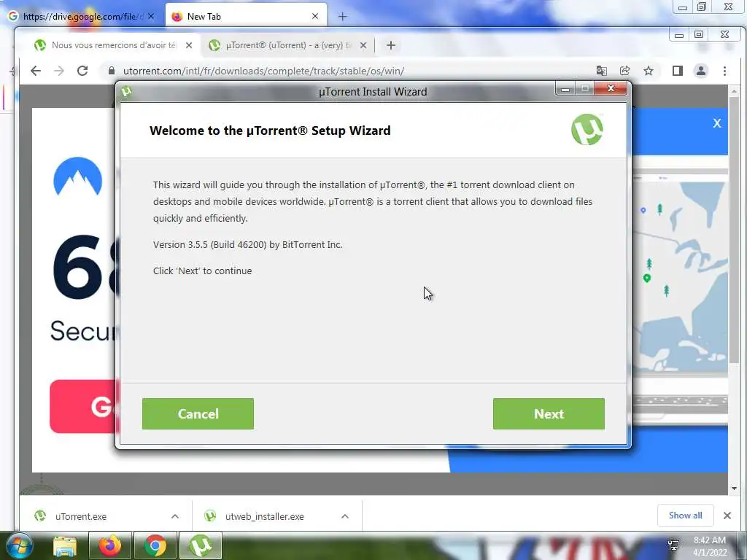The height and width of the screenshot is (560, 747).
Task: Click the vertical page scrollbar thumb
Action: pos(734,230)
